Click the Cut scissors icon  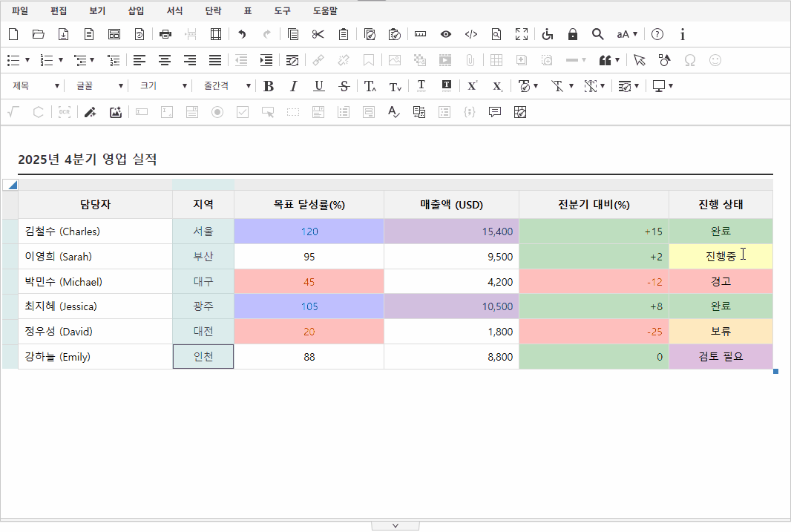pyautogui.click(x=318, y=34)
